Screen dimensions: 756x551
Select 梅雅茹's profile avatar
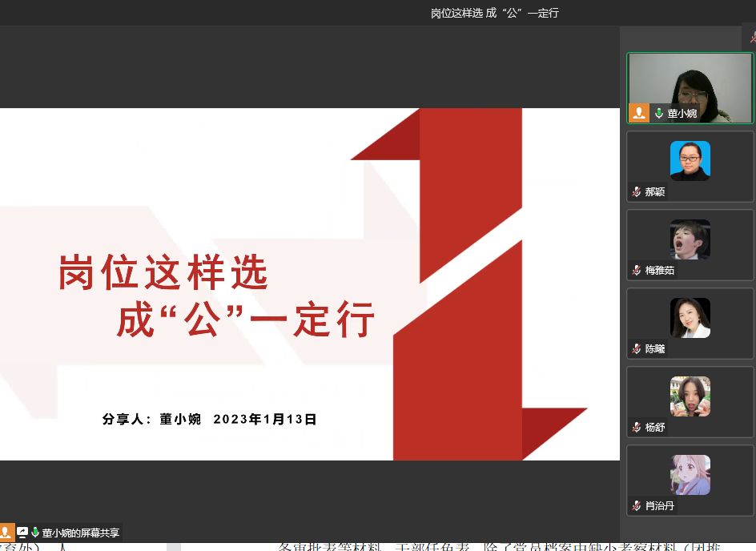[x=690, y=239]
